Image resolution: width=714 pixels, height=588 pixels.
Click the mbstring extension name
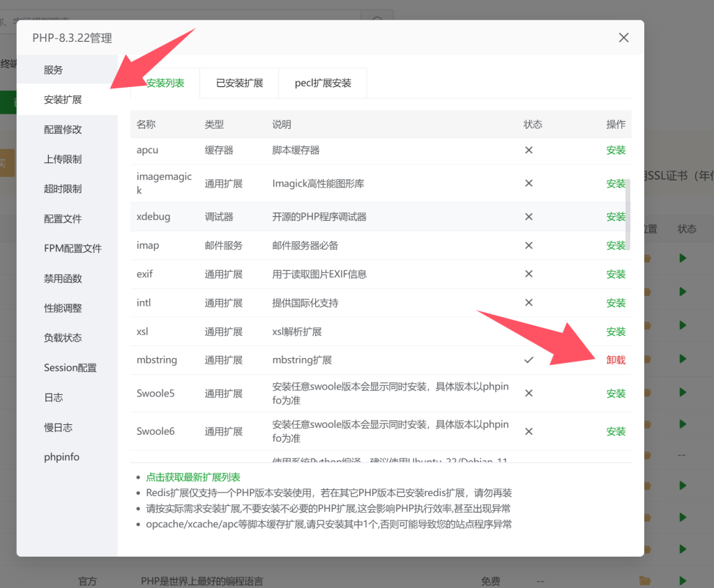[x=157, y=360]
